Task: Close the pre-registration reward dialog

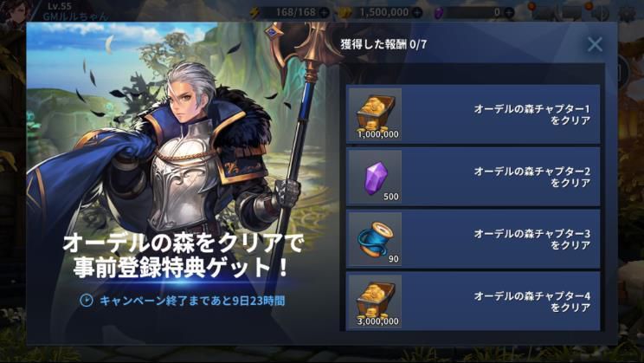Action: [595, 44]
